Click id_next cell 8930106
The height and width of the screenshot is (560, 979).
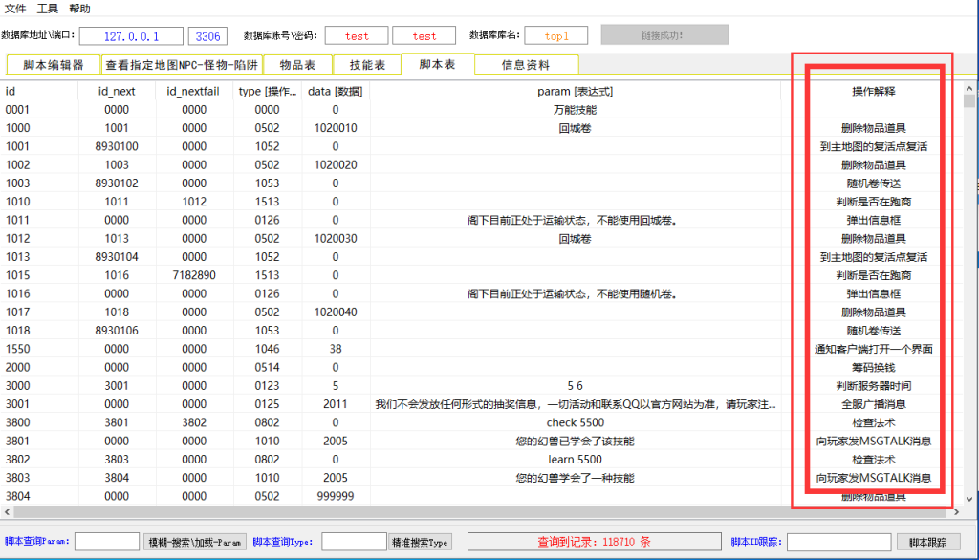tap(117, 331)
